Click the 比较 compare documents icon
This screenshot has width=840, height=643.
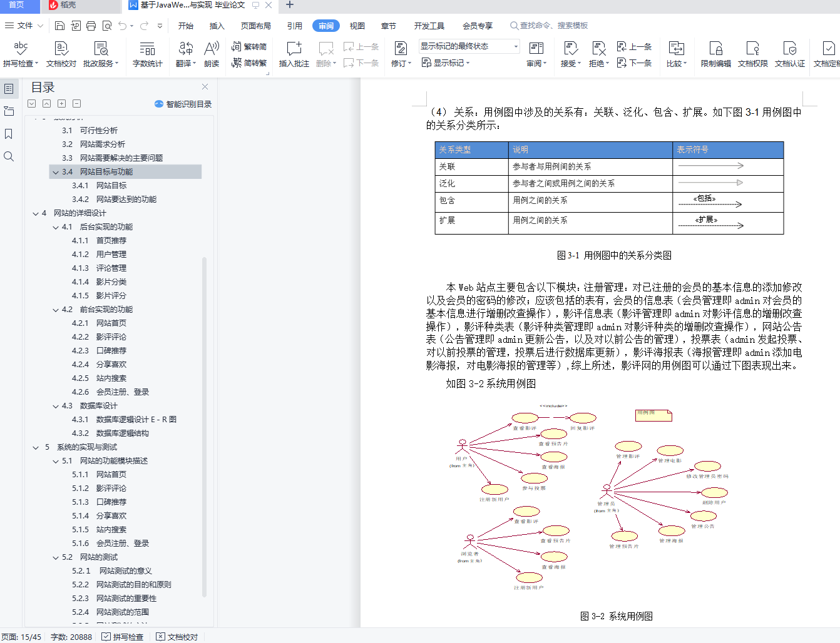(x=676, y=49)
